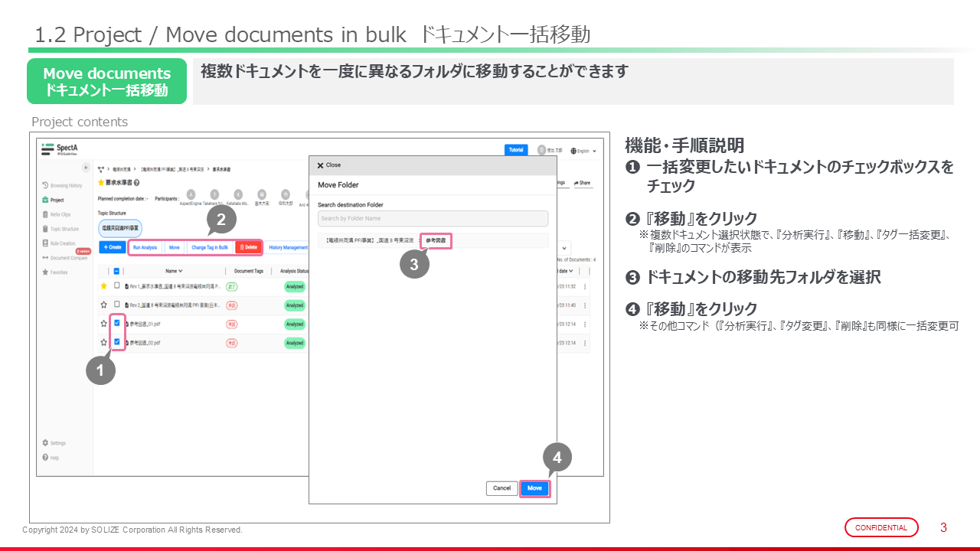Click the help icon beside the project title
This screenshot has width=980, height=551.
pyautogui.click(x=136, y=183)
